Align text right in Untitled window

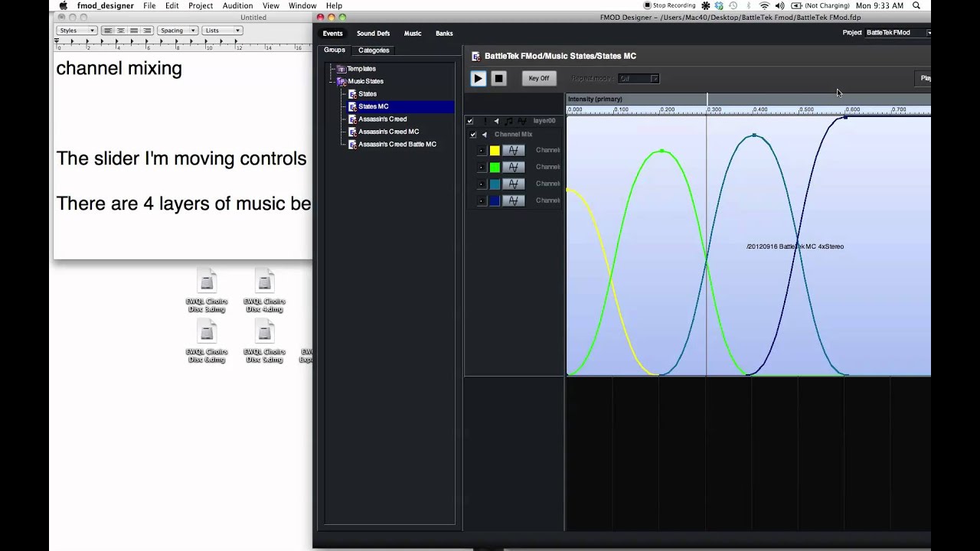147,31
